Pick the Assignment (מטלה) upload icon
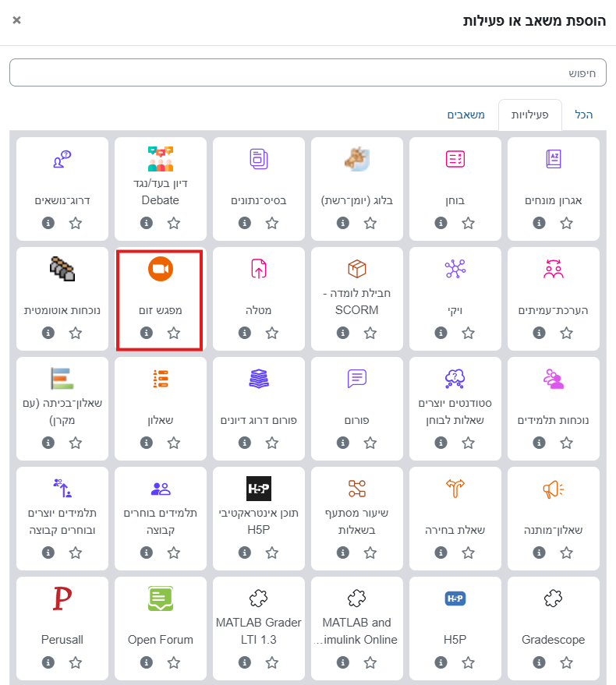Screen dimensions: 616x685 (258, 269)
